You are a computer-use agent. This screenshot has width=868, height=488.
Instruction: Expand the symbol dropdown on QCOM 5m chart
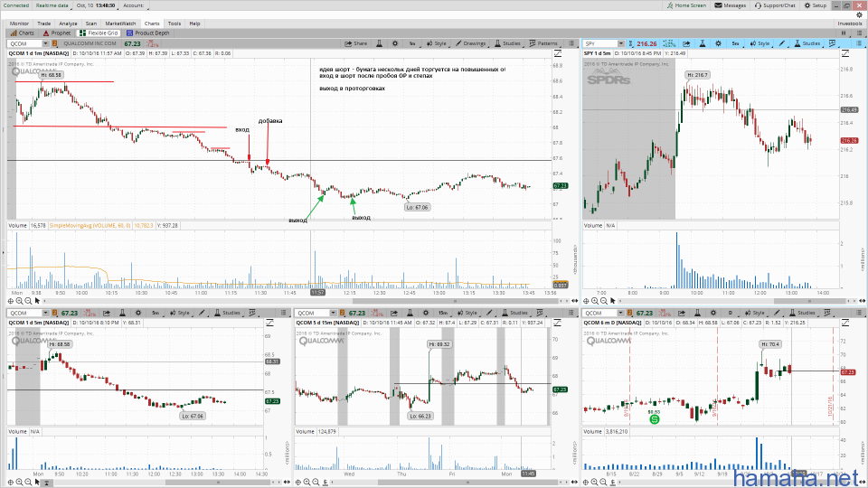click(x=45, y=313)
